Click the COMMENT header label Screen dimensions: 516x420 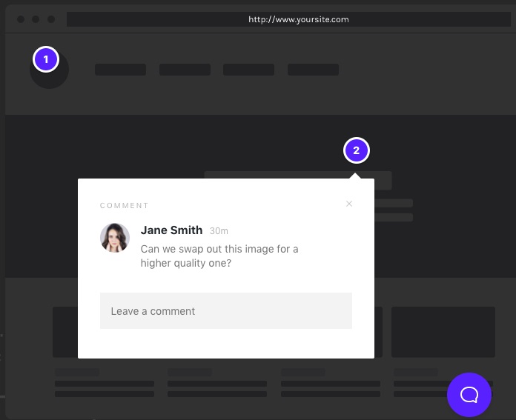(x=125, y=206)
